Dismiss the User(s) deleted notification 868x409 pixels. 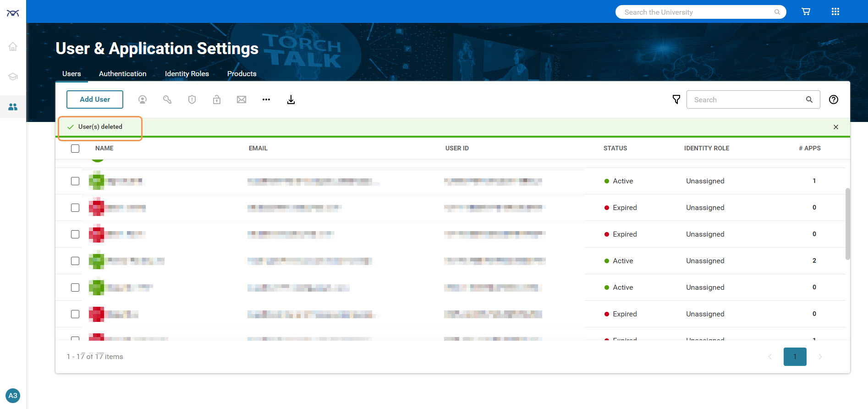pyautogui.click(x=835, y=127)
